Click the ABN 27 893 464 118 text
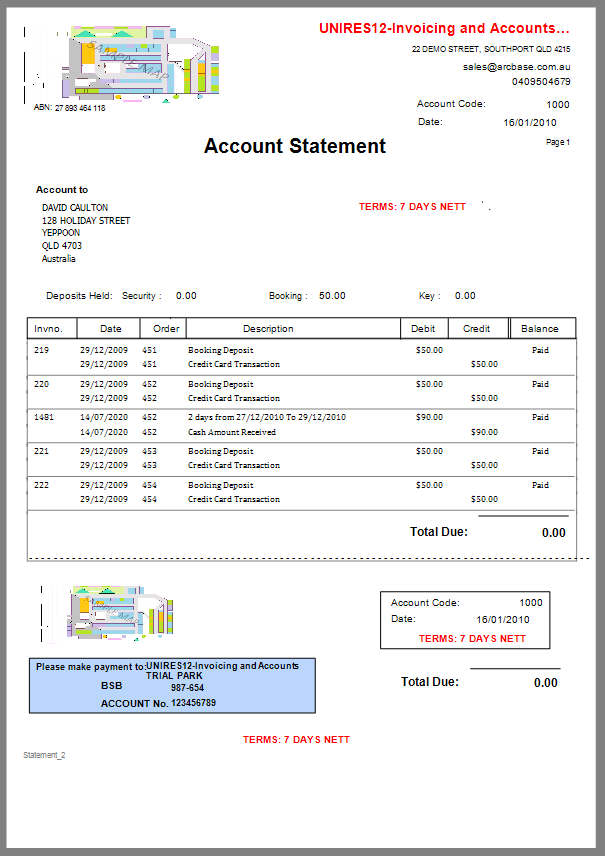This screenshot has width=605, height=856. click(69, 108)
